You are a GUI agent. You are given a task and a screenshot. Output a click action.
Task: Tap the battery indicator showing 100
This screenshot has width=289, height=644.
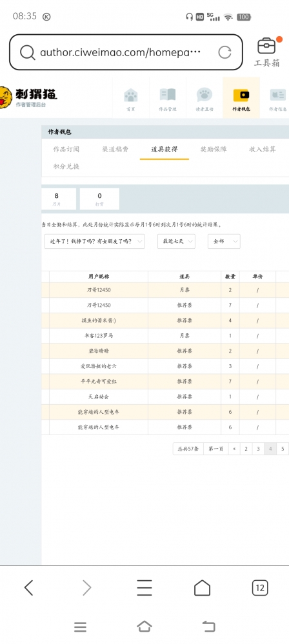[244, 17]
